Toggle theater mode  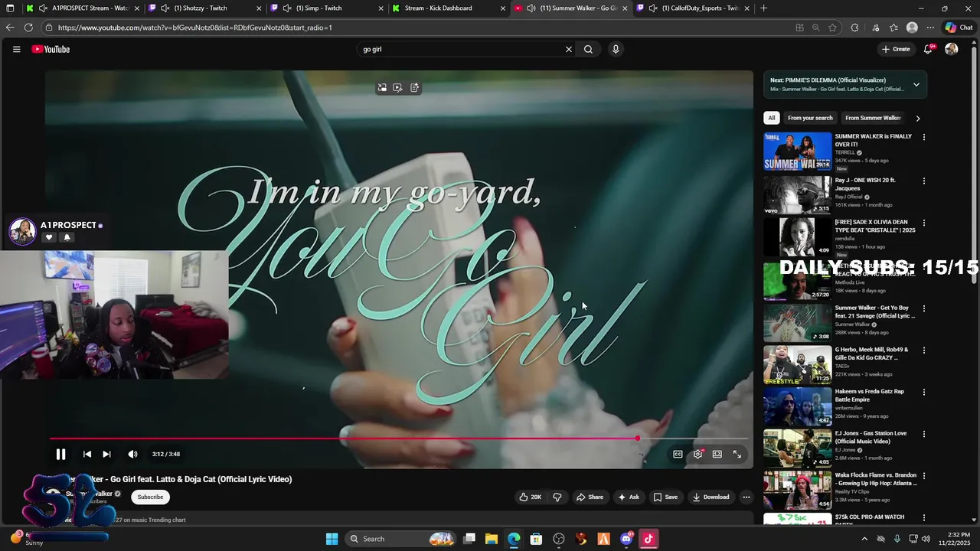coord(717,454)
